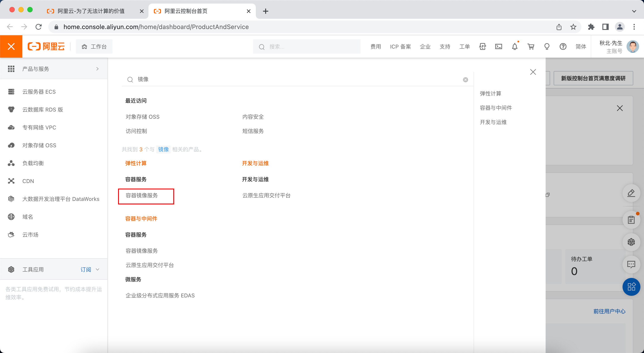Image resolution: width=644 pixels, height=353 pixels.
Task: Click the floating chat feedback button
Action: pos(631,264)
